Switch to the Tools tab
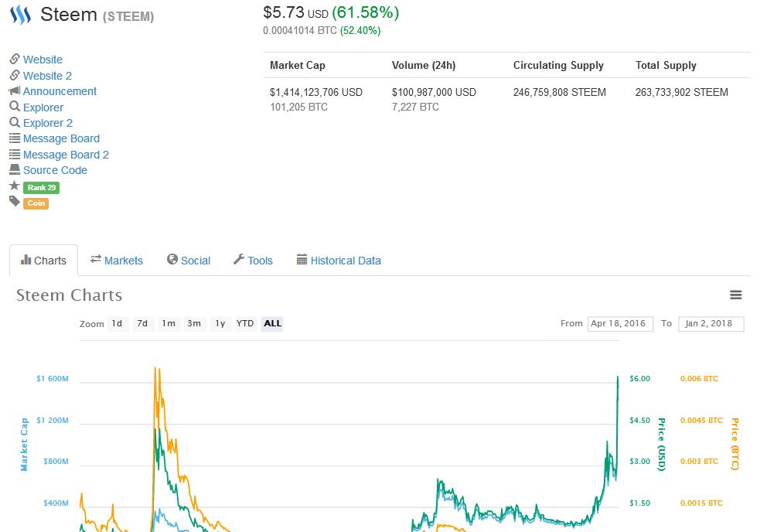Screen dimensions: 784x532 tap(253, 261)
